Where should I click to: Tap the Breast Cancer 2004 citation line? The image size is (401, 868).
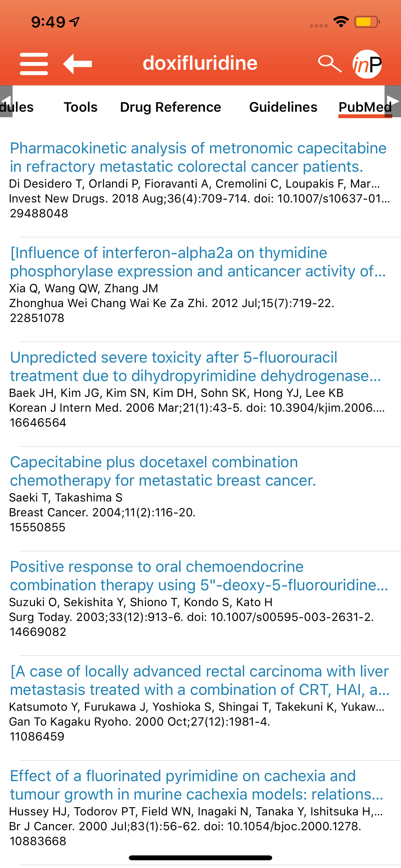pyautogui.click(x=102, y=512)
